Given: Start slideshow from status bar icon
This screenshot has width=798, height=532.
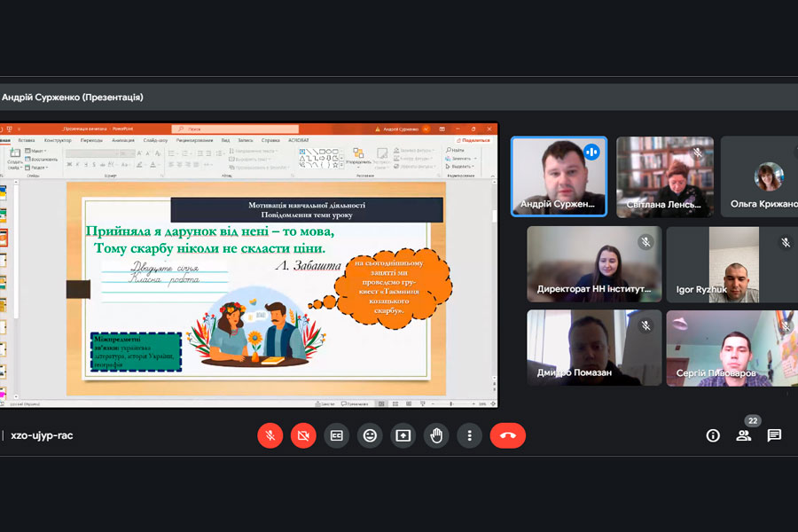Looking at the screenshot, I should click(x=422, y=403).
